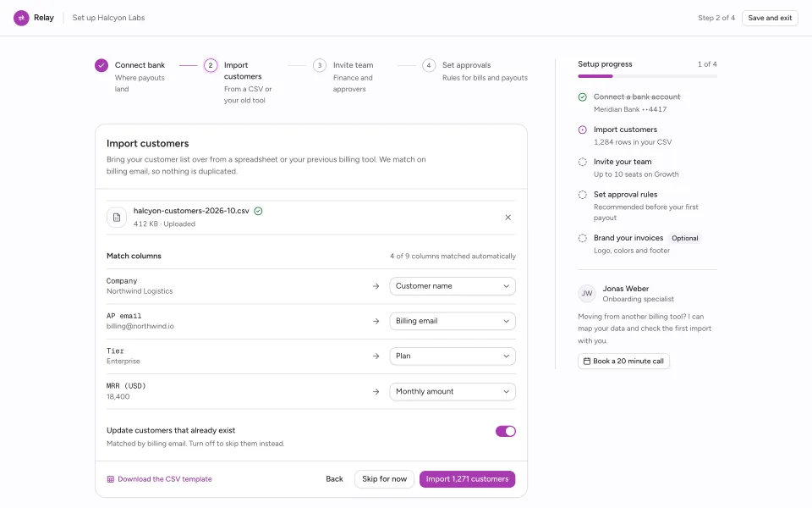Click Book a 20 minute call button
This screenshot has height=508, width=812.
click(x=623, y=362)
